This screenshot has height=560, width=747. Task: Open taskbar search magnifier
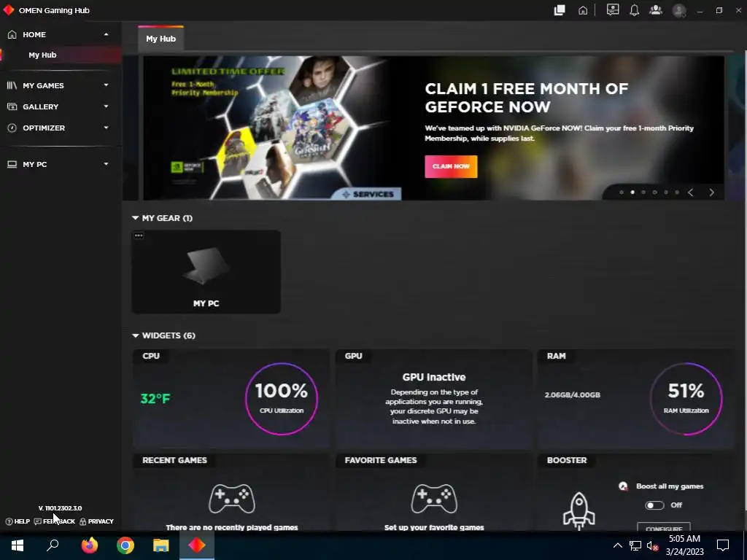click(x=53, y=545)
